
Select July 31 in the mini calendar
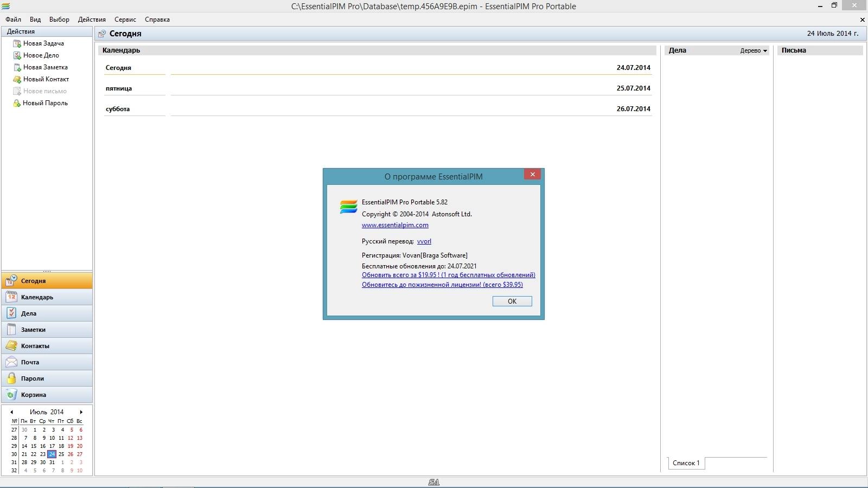tap(52, 463)
